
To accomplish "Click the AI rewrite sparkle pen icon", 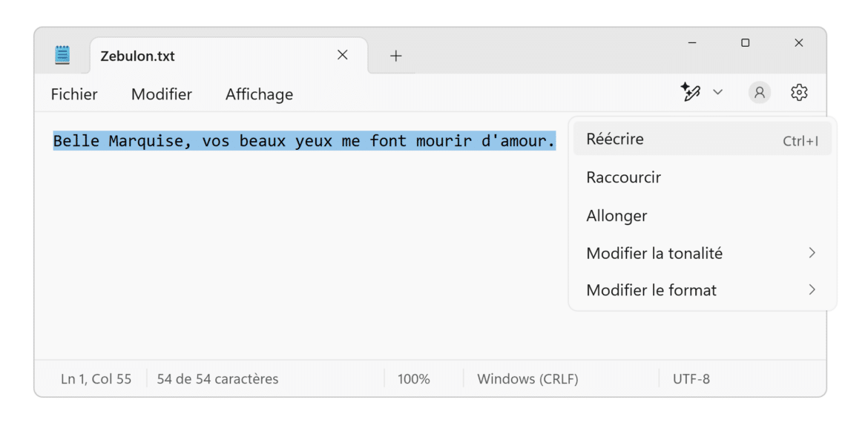I will tap(690, 93).
